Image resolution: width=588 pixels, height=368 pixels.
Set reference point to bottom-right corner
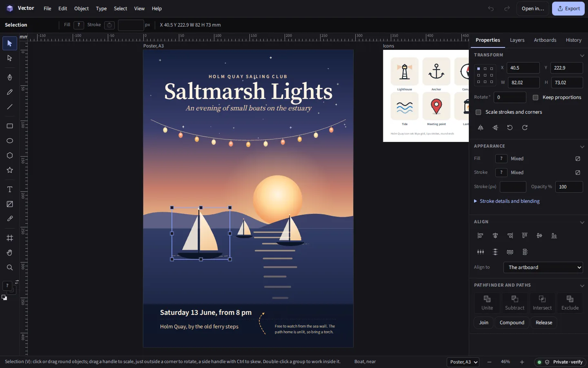(492, 82)
